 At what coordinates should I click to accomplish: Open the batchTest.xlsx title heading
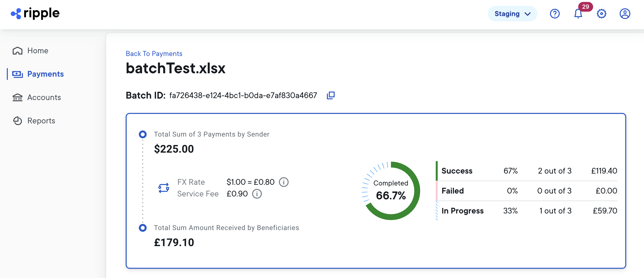point(176,68)
